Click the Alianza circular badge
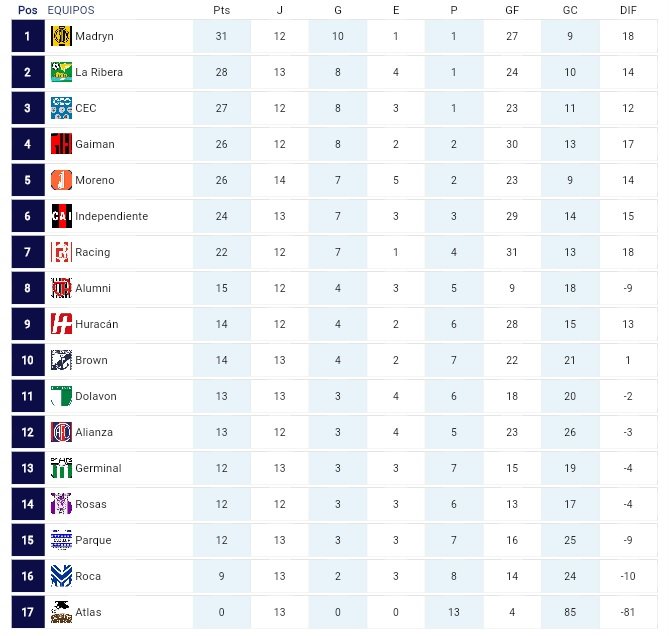 61,432
